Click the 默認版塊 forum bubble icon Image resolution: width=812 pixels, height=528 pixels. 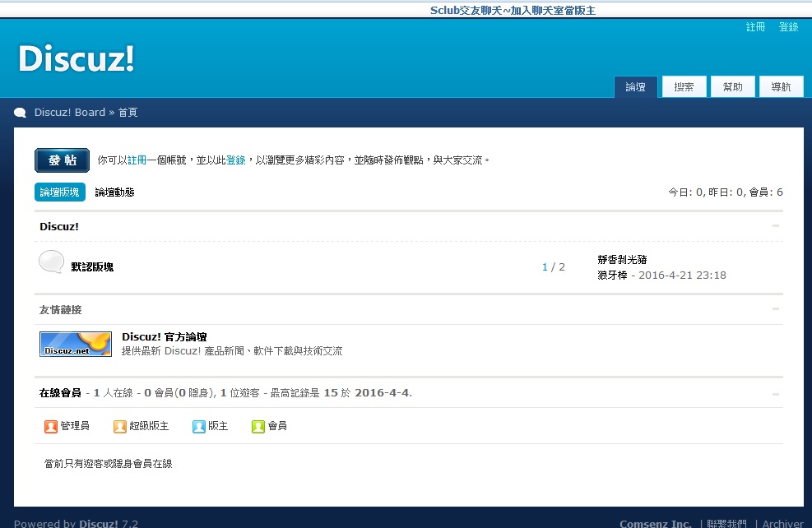pyautogui.click(x=51, y=262)
